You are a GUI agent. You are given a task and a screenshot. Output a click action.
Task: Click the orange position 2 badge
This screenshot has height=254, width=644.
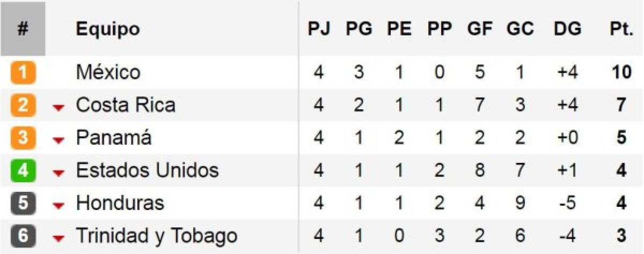23,105
